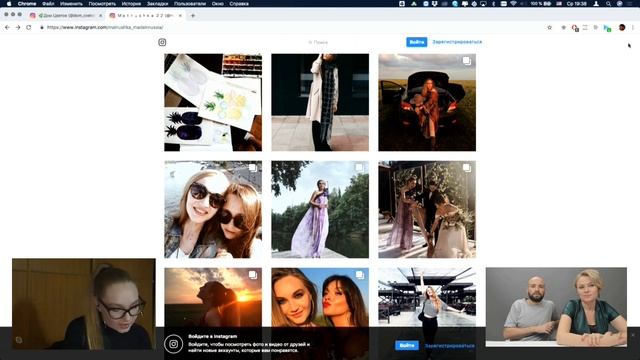Open the Изменить menu
Image resolution: width=640 pixels, height=360 pixels.
coord(71,4)
